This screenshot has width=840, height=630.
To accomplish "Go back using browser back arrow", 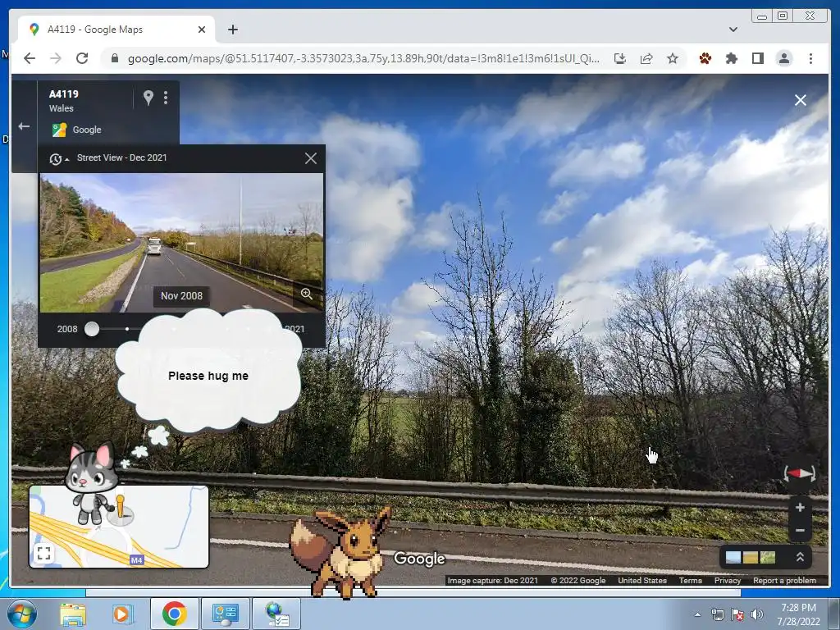I will pyautogui.click(x=30, y=58).
